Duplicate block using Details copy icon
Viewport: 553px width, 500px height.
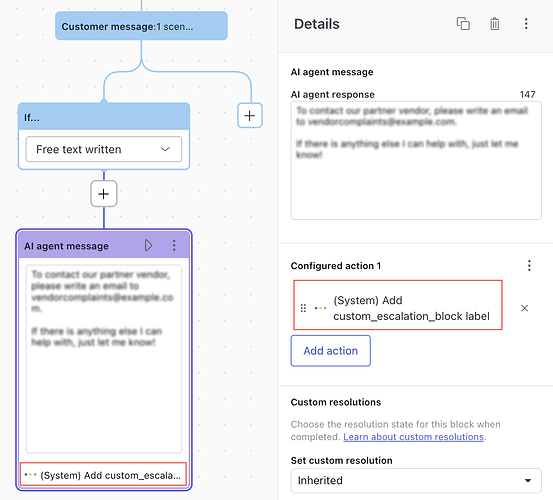[x=463, y=24]
